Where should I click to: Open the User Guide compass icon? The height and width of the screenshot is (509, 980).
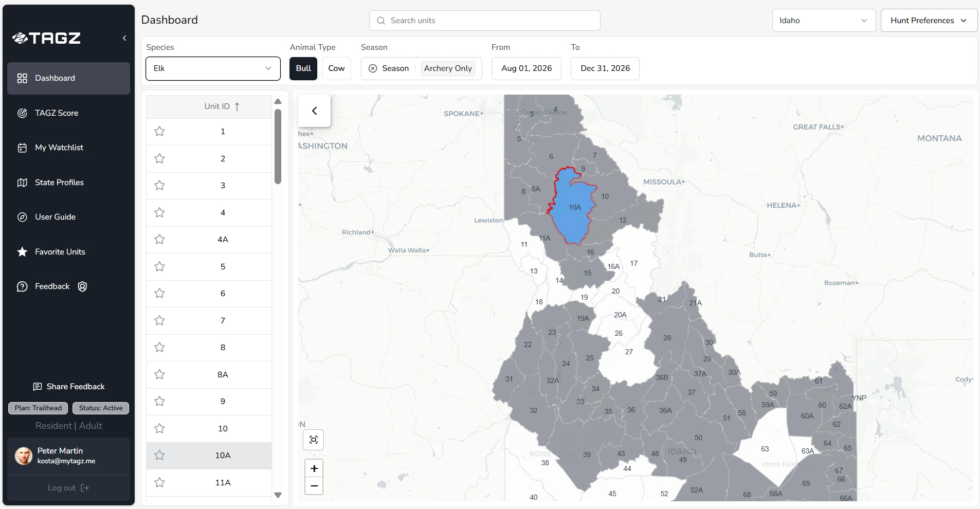23,217
